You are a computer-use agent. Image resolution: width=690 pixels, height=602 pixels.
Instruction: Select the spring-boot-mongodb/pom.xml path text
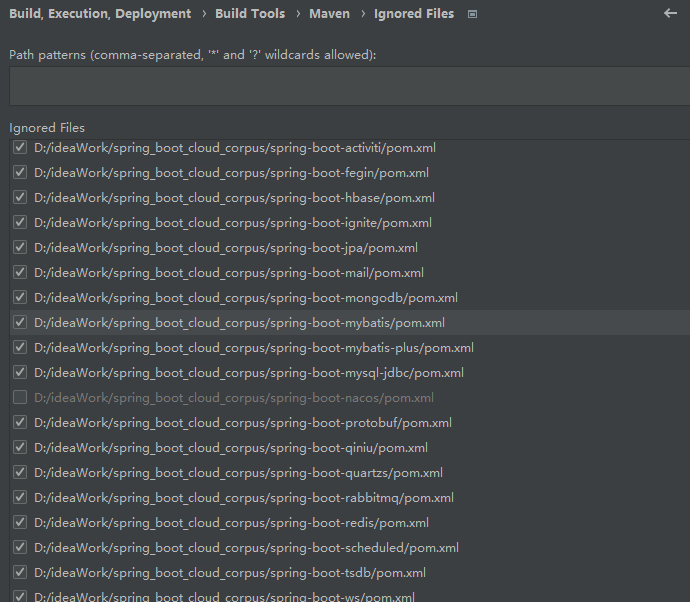(x=246, y=298)
